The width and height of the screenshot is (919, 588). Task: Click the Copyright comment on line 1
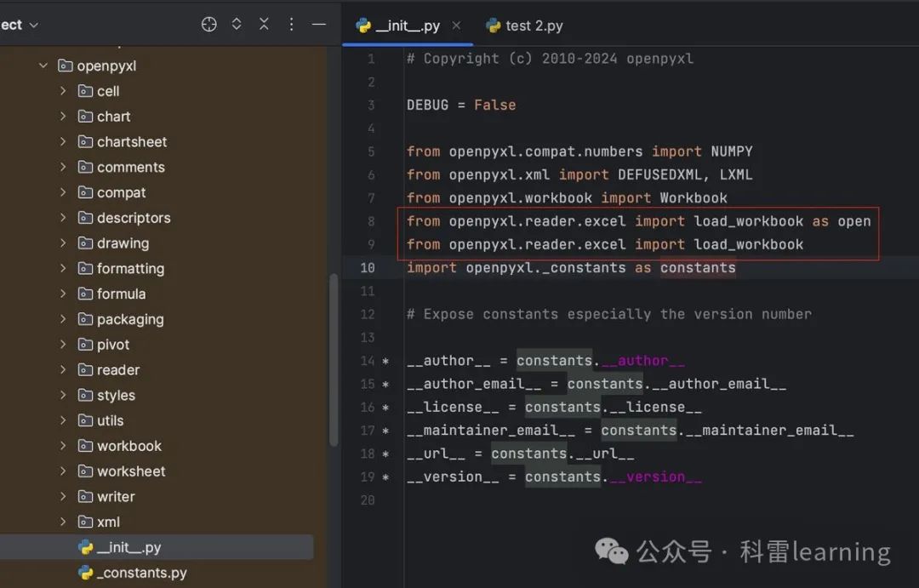[x=550, y=59]
